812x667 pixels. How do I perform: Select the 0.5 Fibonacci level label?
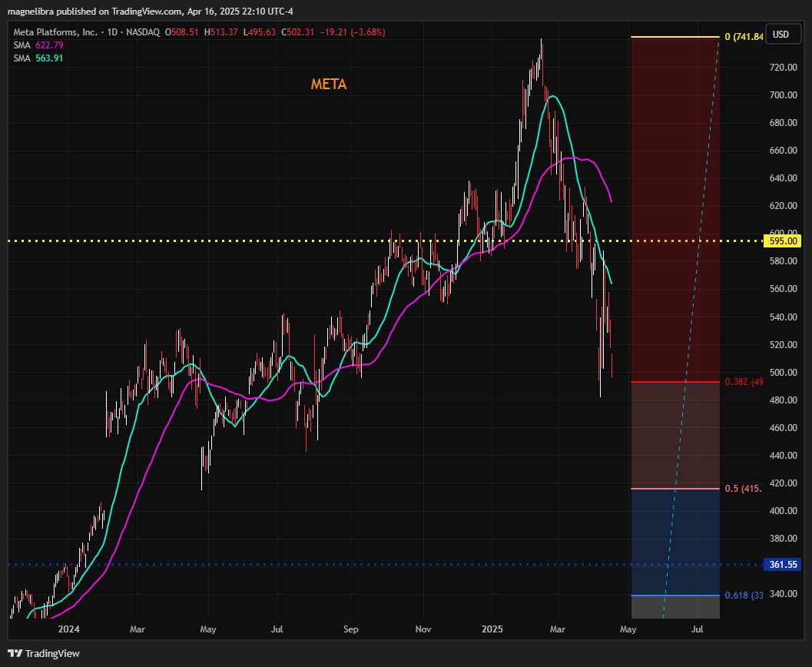(x=744, y=489)
